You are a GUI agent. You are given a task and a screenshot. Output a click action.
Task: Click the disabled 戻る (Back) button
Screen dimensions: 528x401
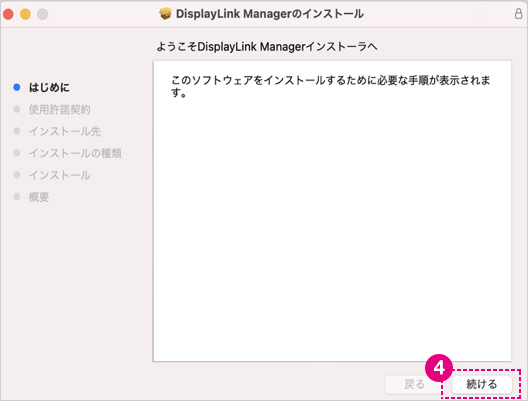click(x=414, y=384)
